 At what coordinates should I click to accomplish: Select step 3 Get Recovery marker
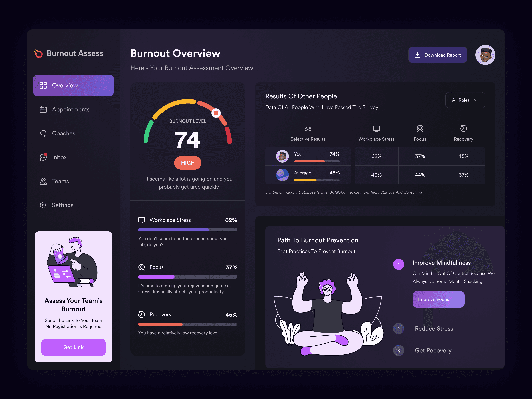pos(399,350)
